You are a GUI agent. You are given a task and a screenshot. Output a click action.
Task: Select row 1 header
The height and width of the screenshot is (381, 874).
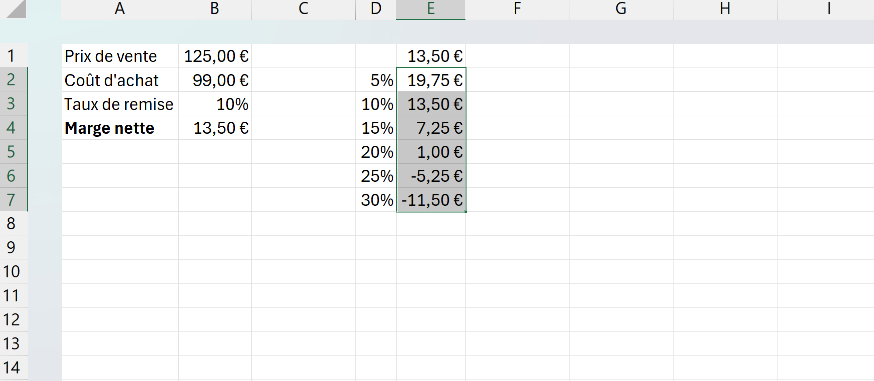point(13,56)
